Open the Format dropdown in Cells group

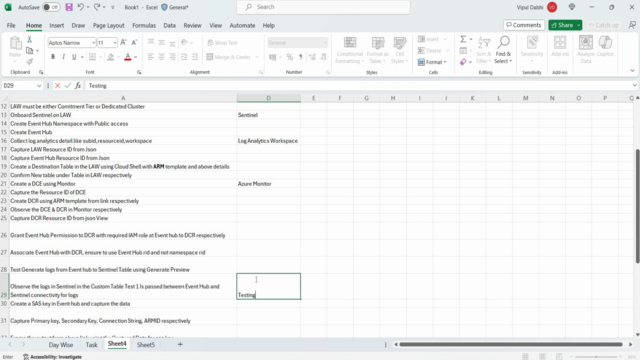433,62
